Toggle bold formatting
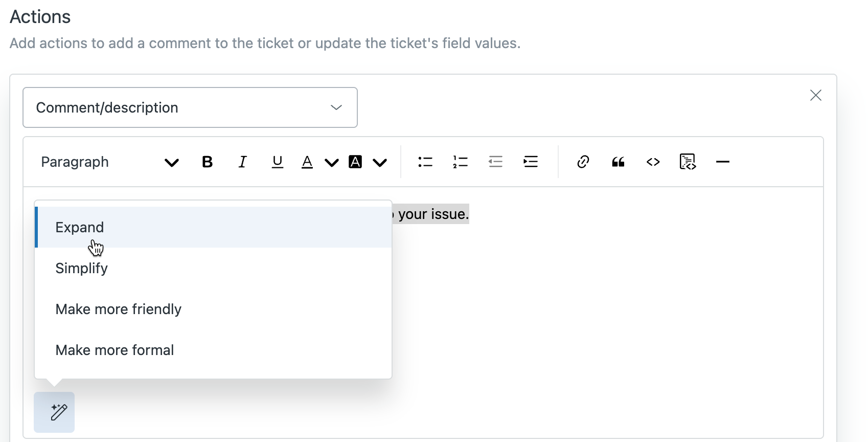 207,162
